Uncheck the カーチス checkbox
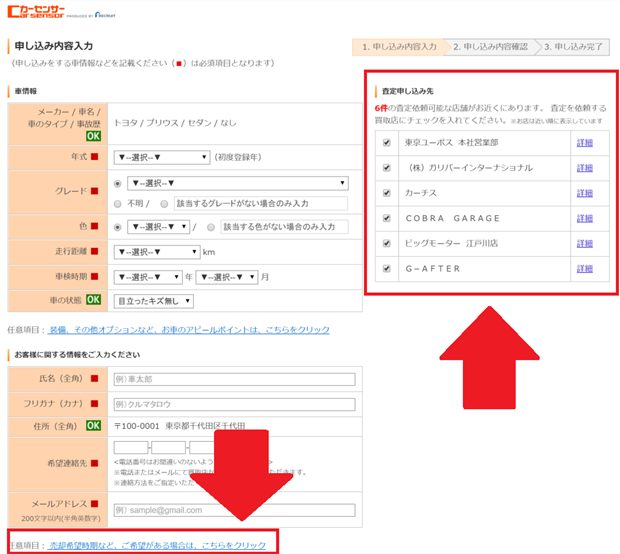Image resolution: width=620 pixels, height=554 pixels. pyautogui.click(x=387, y=193)
